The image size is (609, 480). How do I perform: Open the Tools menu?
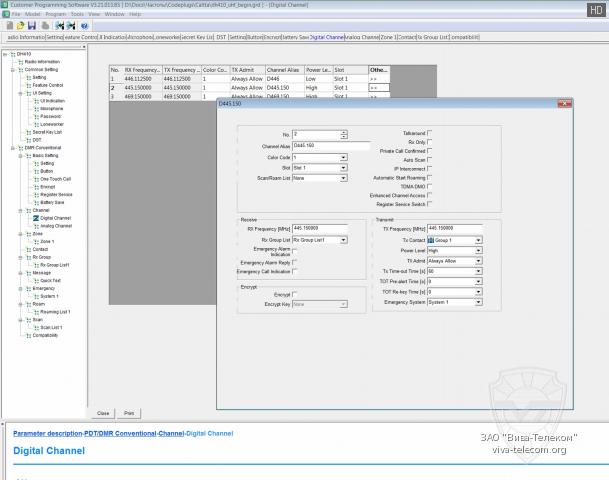click(77, 14)
